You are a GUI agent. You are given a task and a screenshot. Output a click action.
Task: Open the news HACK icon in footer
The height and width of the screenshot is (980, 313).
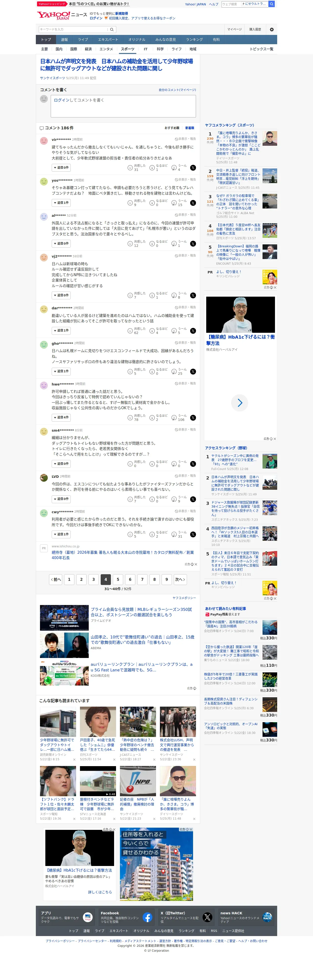click(267, 917)
